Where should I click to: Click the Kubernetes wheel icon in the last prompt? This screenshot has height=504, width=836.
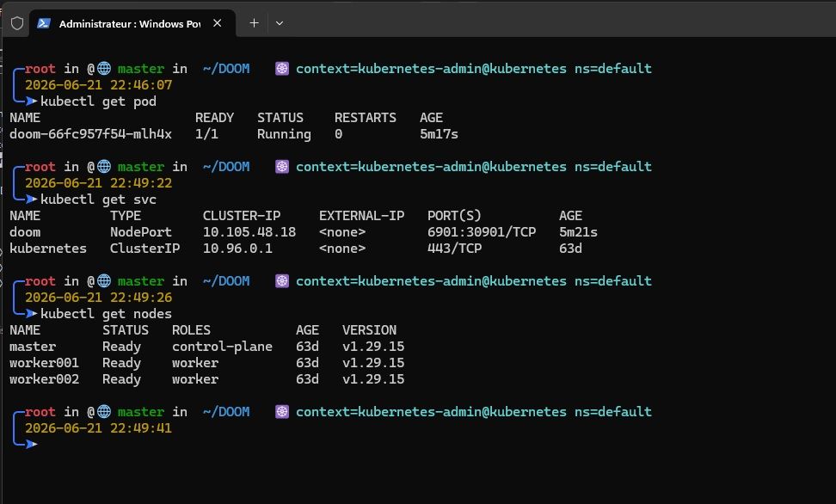point(282,412)
